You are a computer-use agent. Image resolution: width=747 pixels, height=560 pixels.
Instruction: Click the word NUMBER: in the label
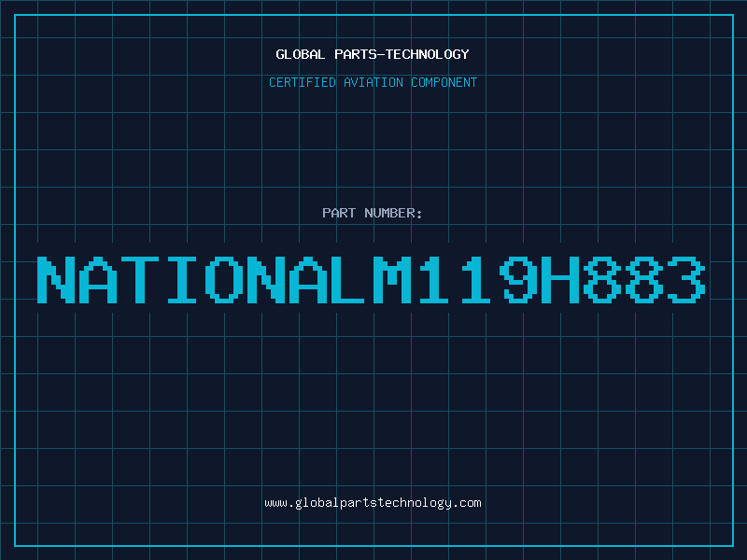[394, 213]
